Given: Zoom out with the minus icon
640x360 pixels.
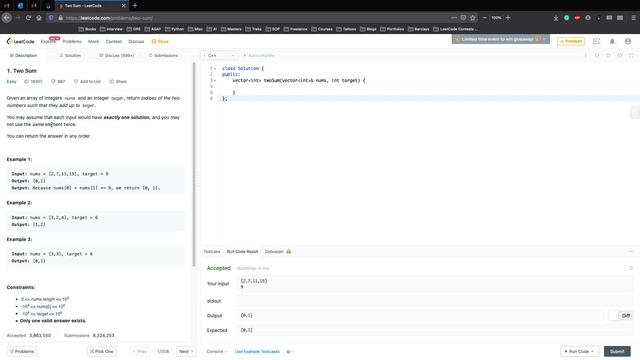Looking at the screenshot, I should coord(484,18).
